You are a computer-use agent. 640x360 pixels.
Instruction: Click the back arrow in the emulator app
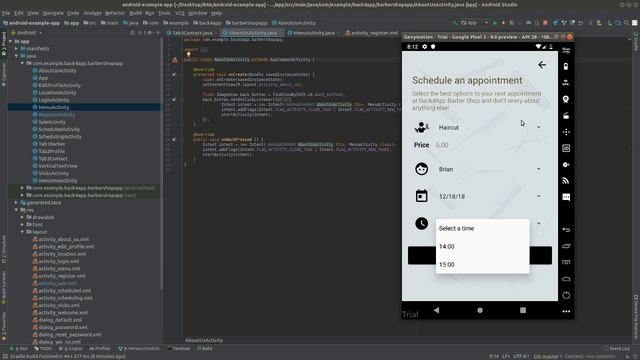tap(542, 65)
